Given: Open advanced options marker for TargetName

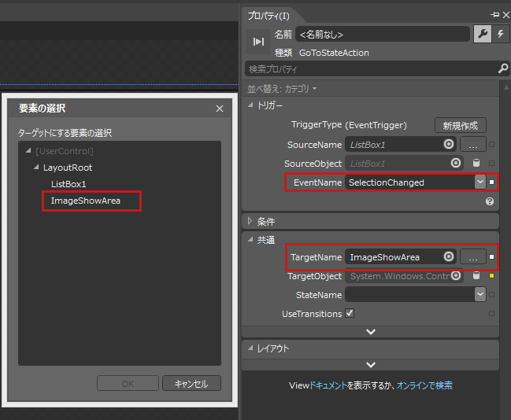Looking at the screenshot, I should point(492,257).
